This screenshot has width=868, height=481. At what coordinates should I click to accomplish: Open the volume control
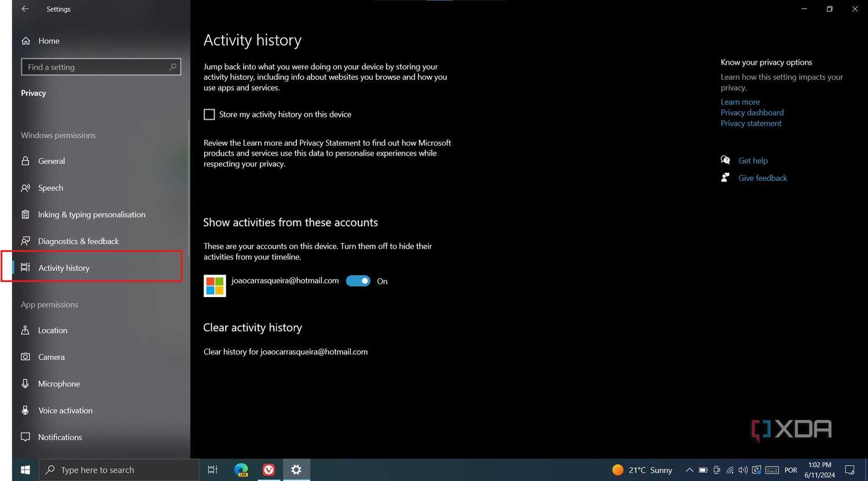(x=743, y=470)
